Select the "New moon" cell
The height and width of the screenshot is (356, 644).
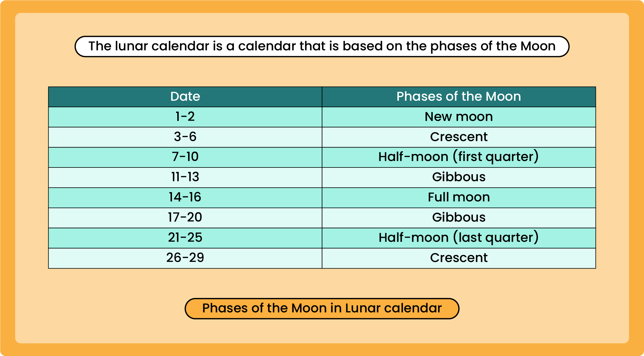(459, 117)
